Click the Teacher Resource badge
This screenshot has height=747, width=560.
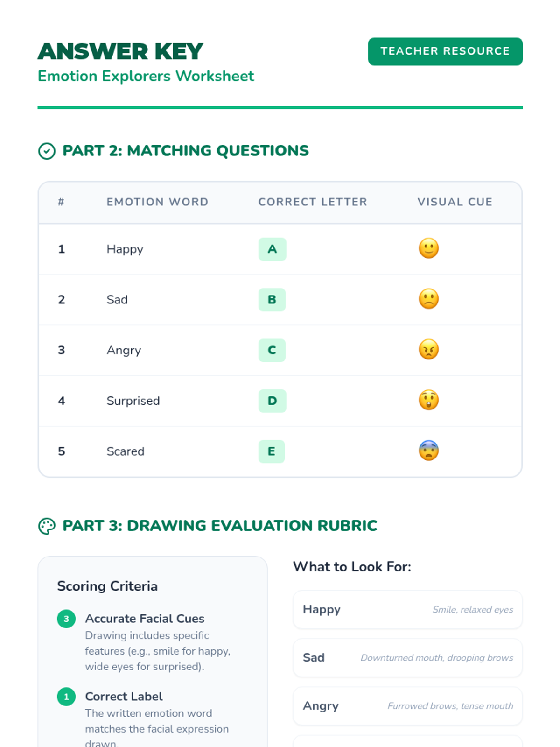point(445,51)
